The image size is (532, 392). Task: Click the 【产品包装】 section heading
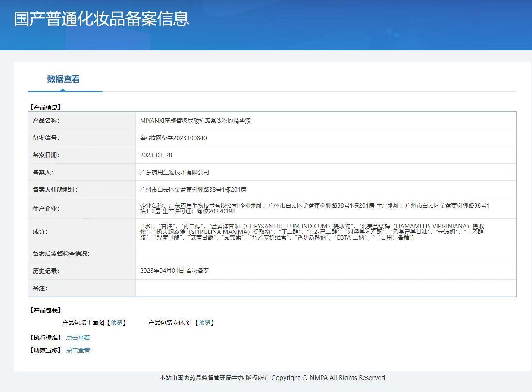45,310
